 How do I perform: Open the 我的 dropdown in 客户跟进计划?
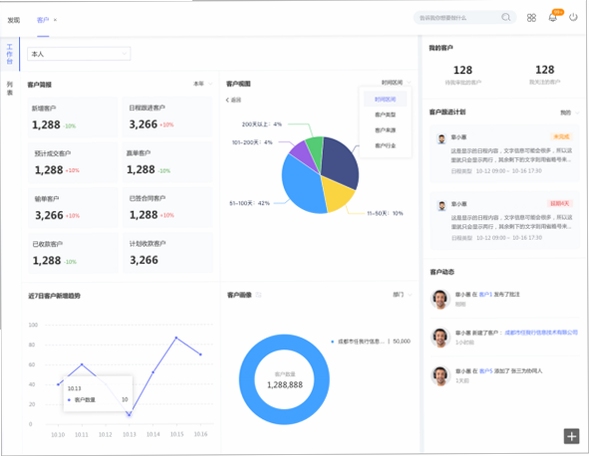click(569, 112)
